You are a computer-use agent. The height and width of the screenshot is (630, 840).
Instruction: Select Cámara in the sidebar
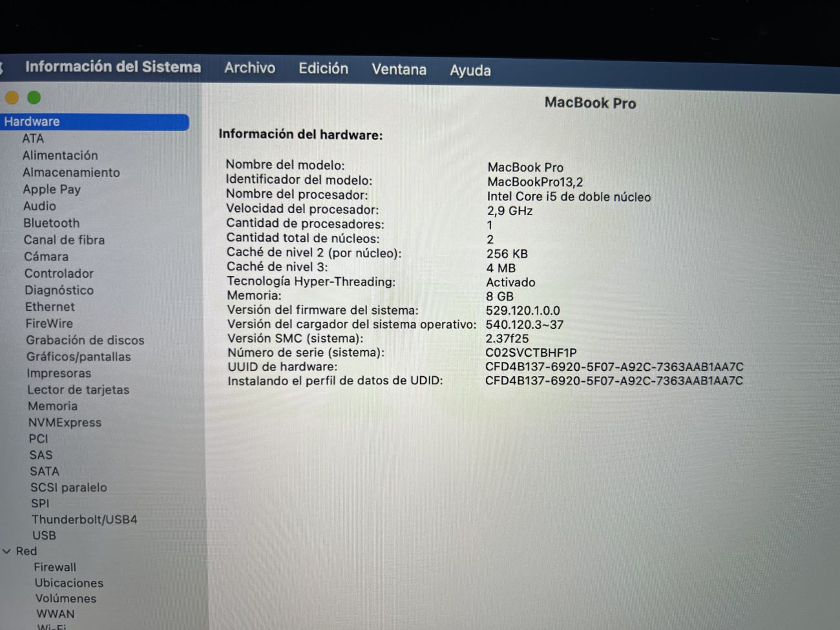[46, 257]
